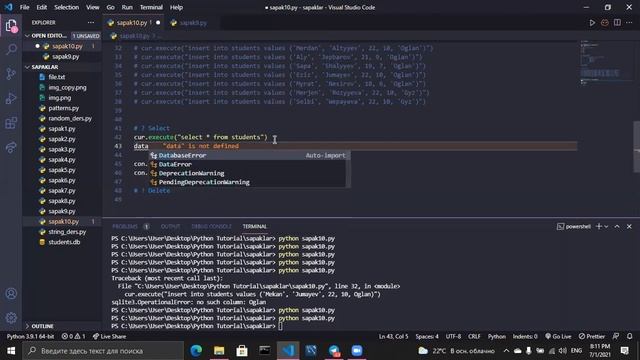Select the Python 3.9.1 64-bit interpreter

[x=30, y=336]
